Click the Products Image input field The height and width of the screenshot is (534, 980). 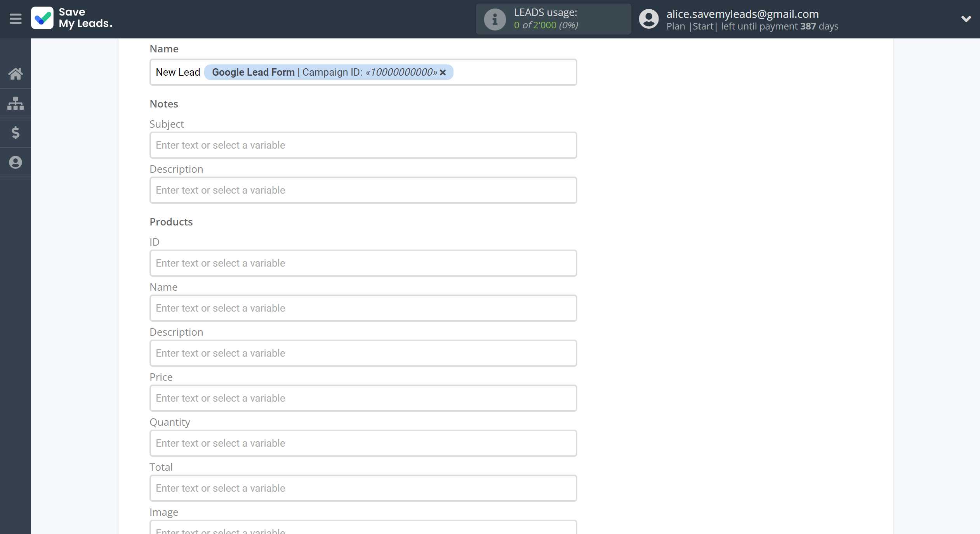pyautogui.click(x=363, y=527)
